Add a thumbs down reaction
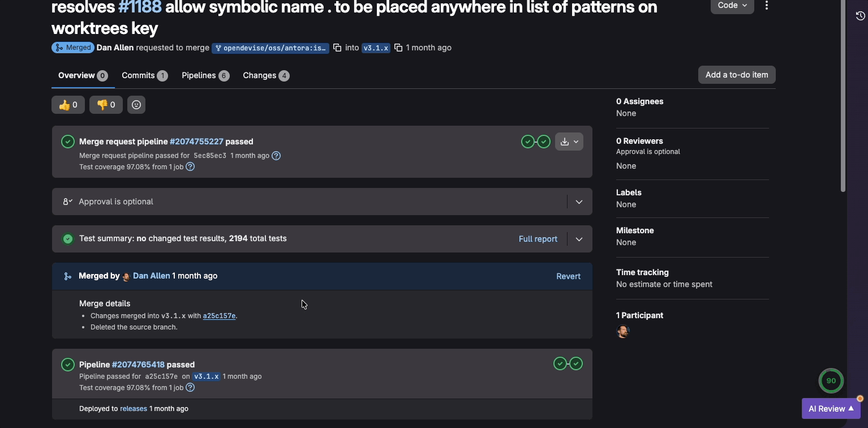The width and height of the screenshot is (868, 428). coord(106,104)
